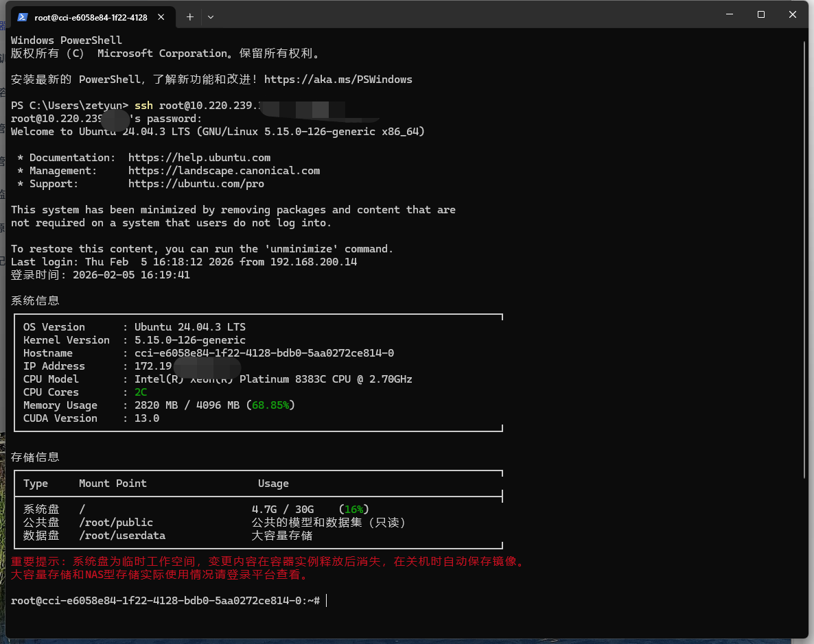The image size is (814, 644).
Task: Open the https://ubuntu.com/pro link
Action: pyautogui.click(x=196, y=184)
